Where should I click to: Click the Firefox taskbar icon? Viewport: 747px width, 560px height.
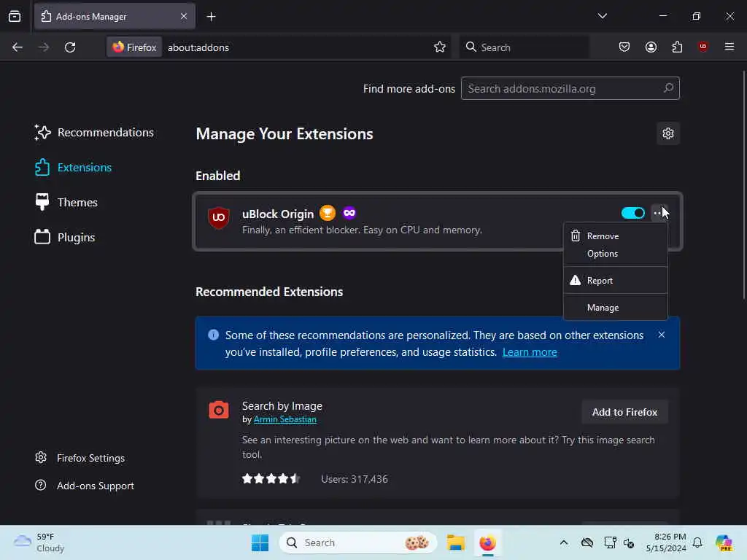pos(487,542)
